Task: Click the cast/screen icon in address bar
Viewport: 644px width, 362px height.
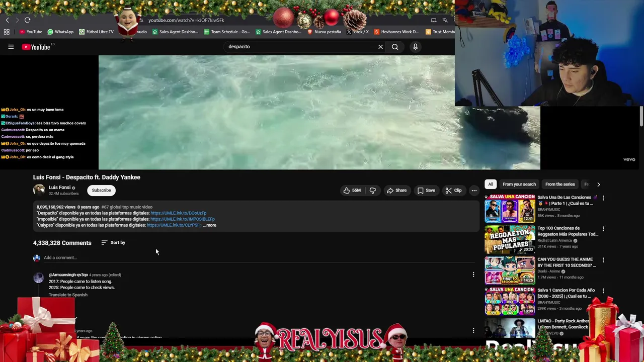Action: click(434, 20)
